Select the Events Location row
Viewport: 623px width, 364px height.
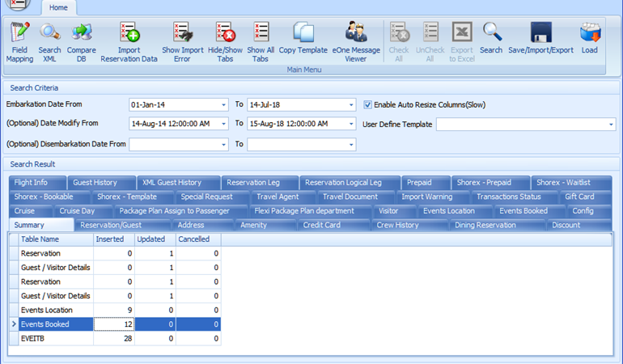[115, 310]
